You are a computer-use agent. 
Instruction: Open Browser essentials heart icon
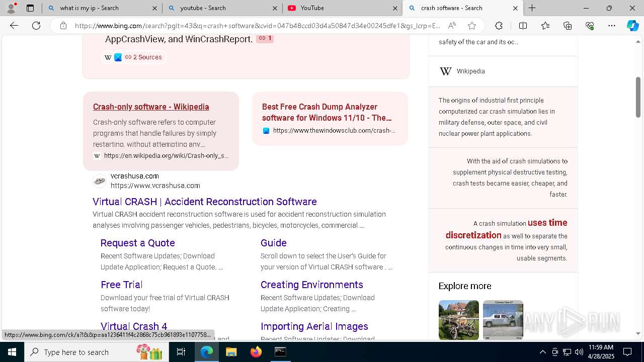click(590, 26)
